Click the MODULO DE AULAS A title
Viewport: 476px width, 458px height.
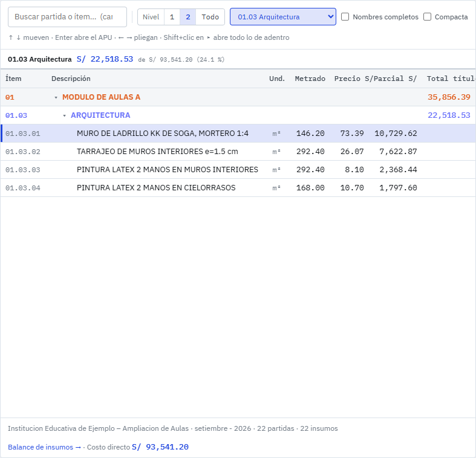coord(102,97)
